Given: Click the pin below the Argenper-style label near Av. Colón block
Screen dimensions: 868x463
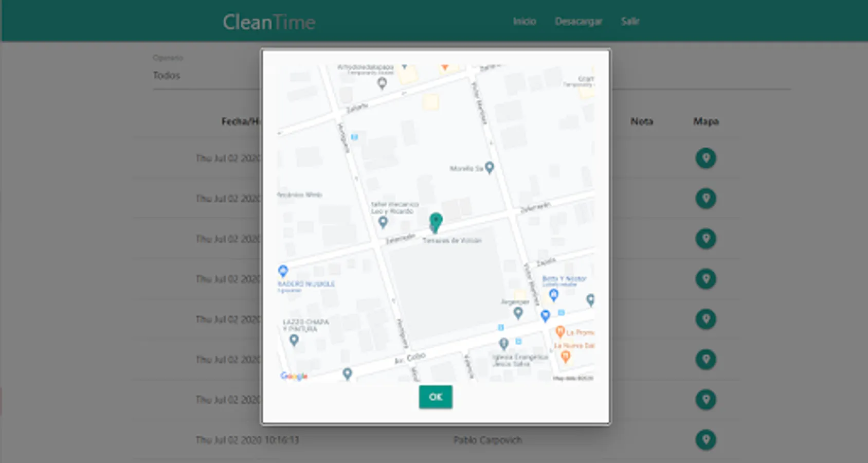Looking at the screenshot, I should [518, 312].
